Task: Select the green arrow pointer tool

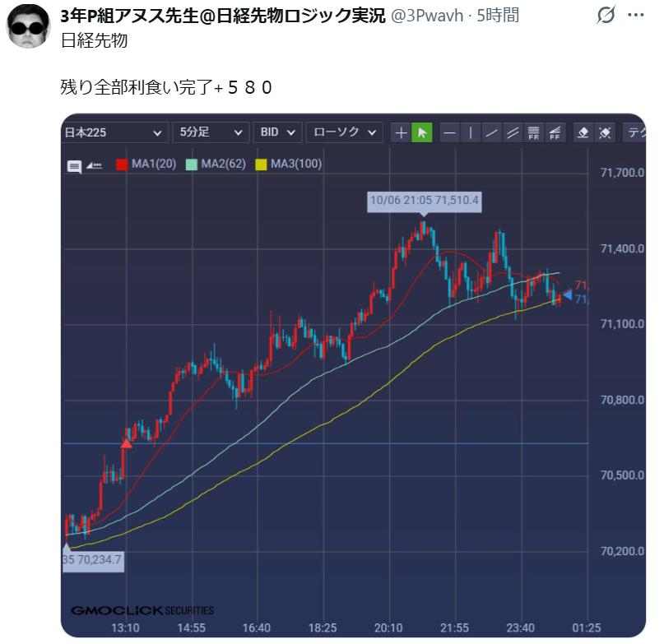Action: [422, 132]
